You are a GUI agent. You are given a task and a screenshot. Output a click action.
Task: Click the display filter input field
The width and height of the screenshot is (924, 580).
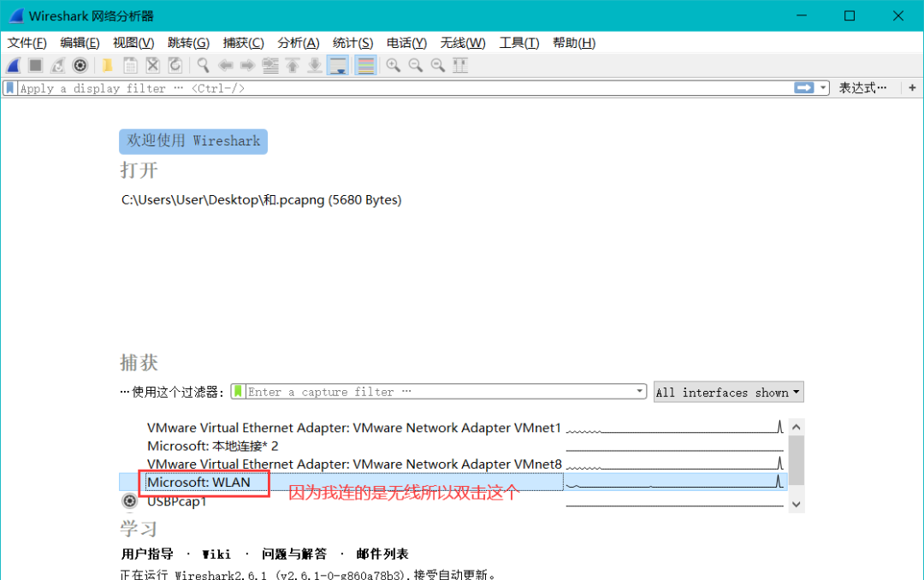tap(406, 88)
